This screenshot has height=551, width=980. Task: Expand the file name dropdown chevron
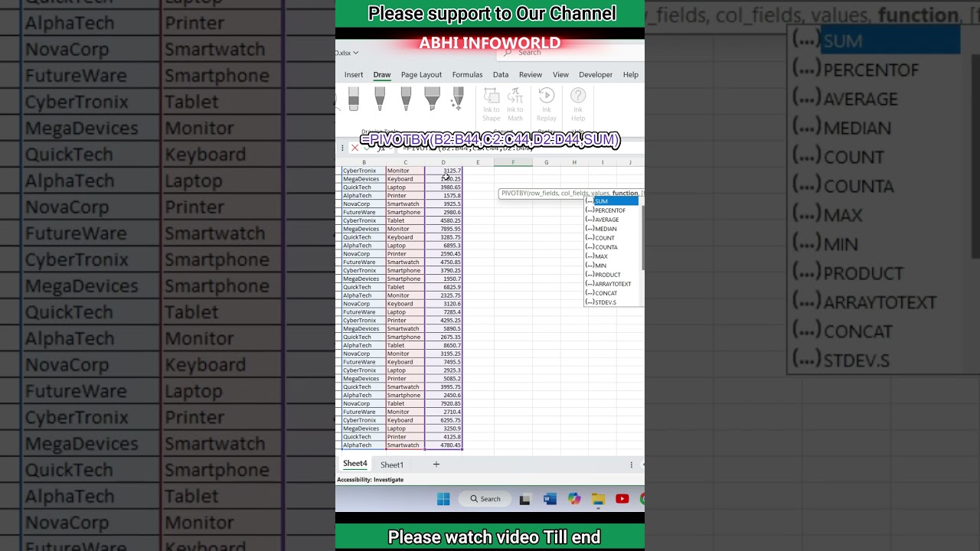pos(356,53)
